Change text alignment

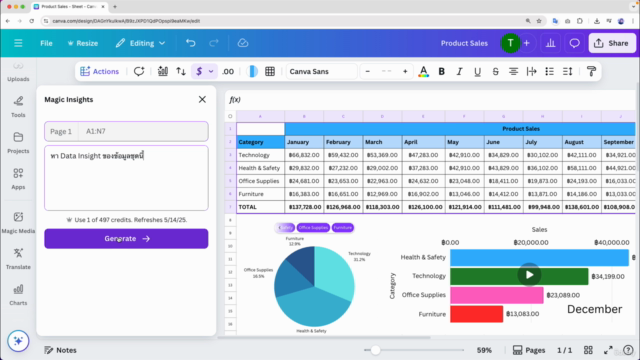click(x=513, y=71)
